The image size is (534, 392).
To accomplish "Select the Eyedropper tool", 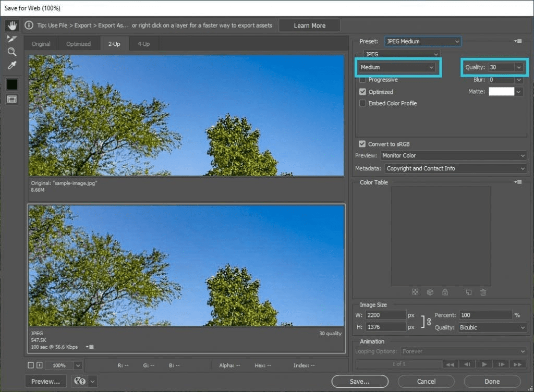I will coord(12,65).
